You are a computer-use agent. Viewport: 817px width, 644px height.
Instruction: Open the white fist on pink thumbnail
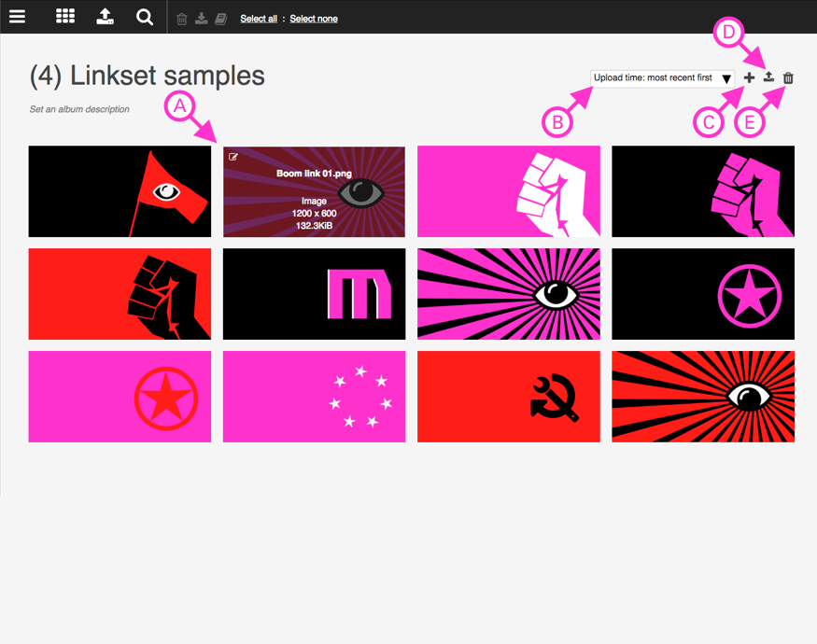point(509,191)
